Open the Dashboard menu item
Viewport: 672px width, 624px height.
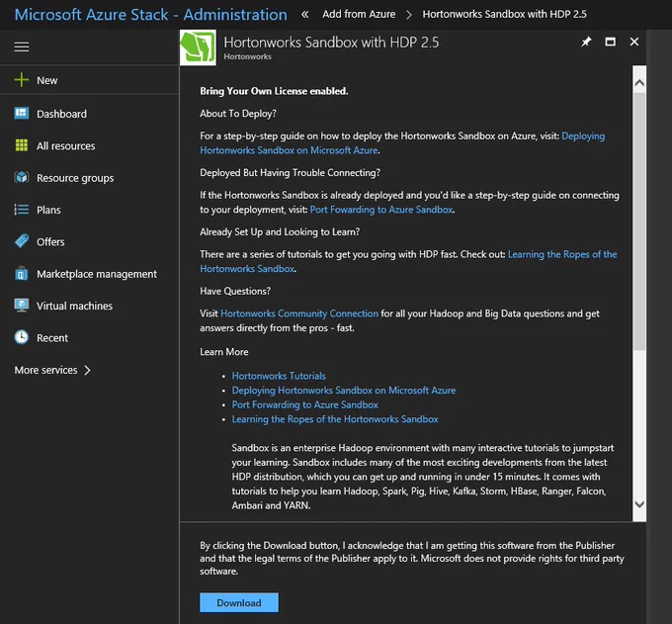(x=61, y=114)
